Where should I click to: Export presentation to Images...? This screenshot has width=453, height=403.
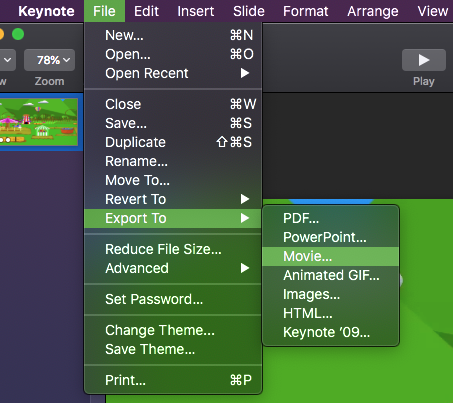click(331, 294)
